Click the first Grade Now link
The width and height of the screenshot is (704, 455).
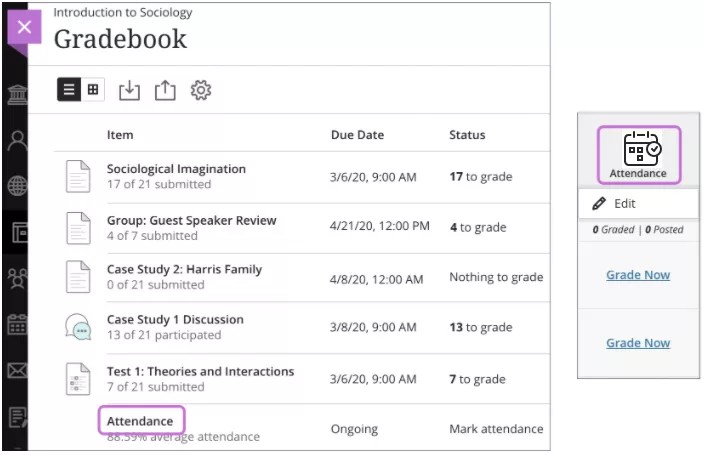click(638, 275)
